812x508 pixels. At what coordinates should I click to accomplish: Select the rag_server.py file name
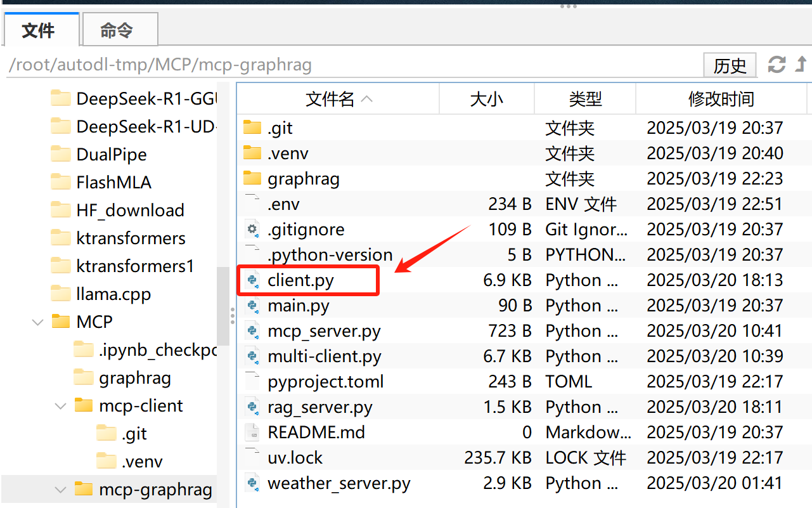[320, 407]
